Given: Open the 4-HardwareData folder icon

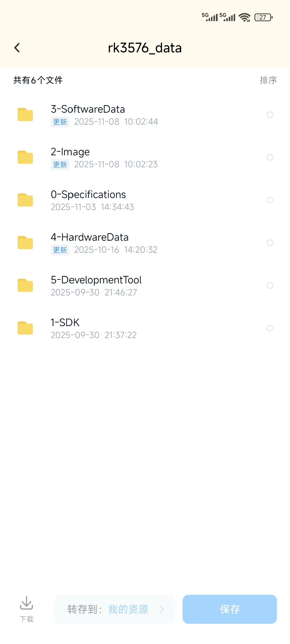Looking at the screenshot, I should pos(25,243).
